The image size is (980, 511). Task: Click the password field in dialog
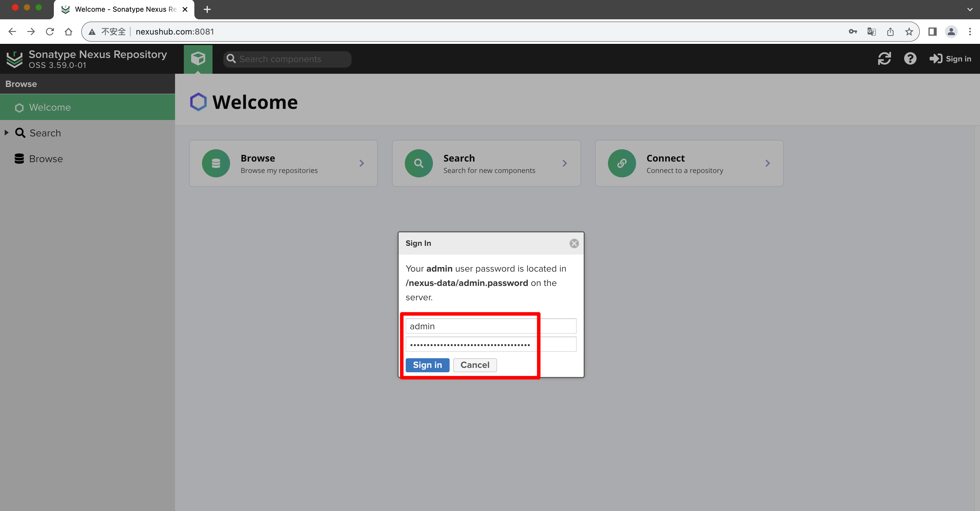point(491,344)
